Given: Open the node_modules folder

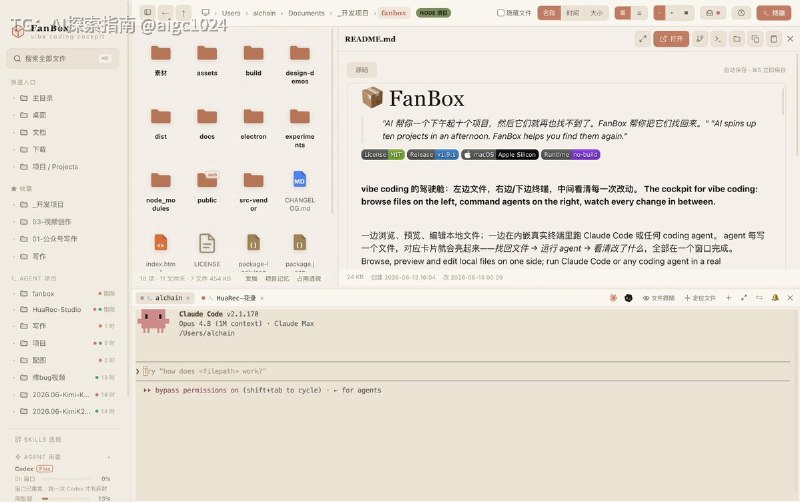Looking at the screenshot, I should [161, 180].
